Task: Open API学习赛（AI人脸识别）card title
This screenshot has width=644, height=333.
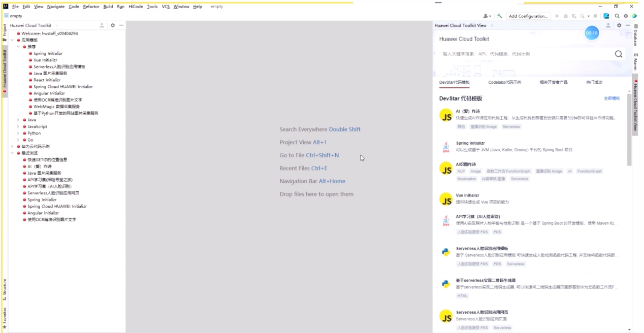Action: point(478,217)
